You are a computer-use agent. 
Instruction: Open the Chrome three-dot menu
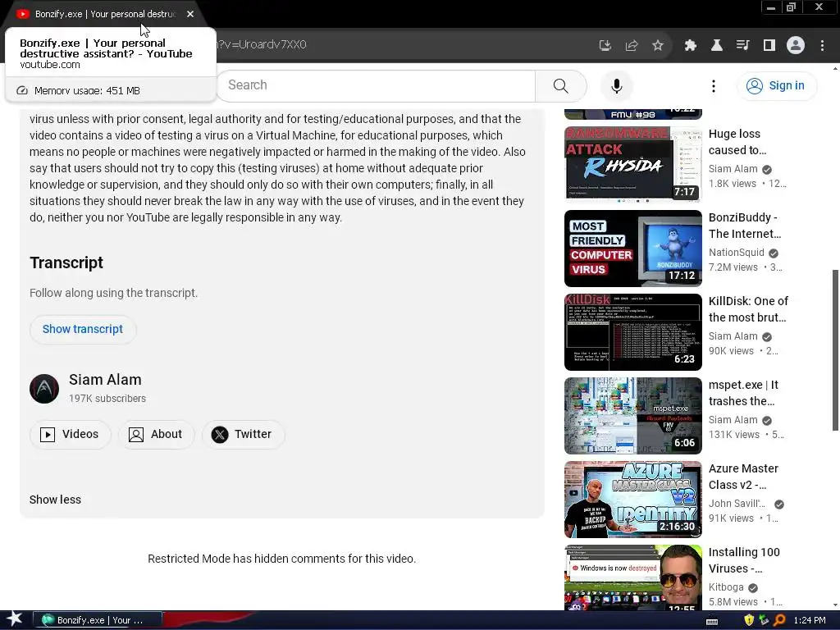[822, 45]
